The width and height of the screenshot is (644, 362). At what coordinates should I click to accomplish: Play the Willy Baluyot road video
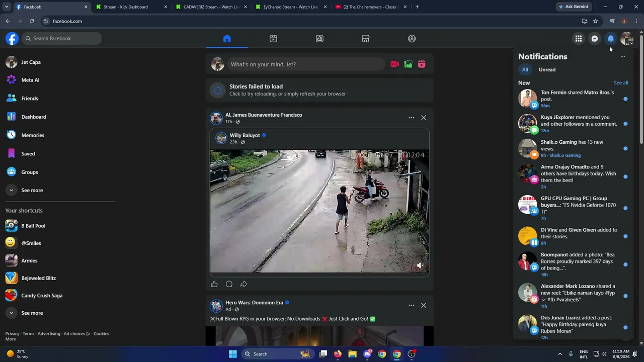(319, 211)
